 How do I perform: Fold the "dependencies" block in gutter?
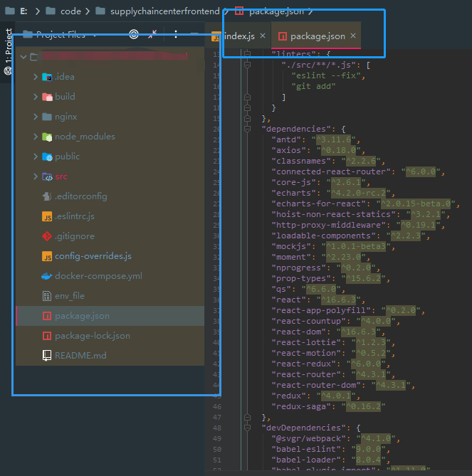click(247, 129)
